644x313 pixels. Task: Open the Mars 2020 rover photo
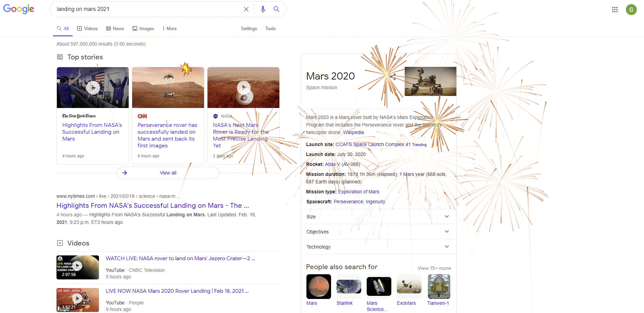click(430, 81)
